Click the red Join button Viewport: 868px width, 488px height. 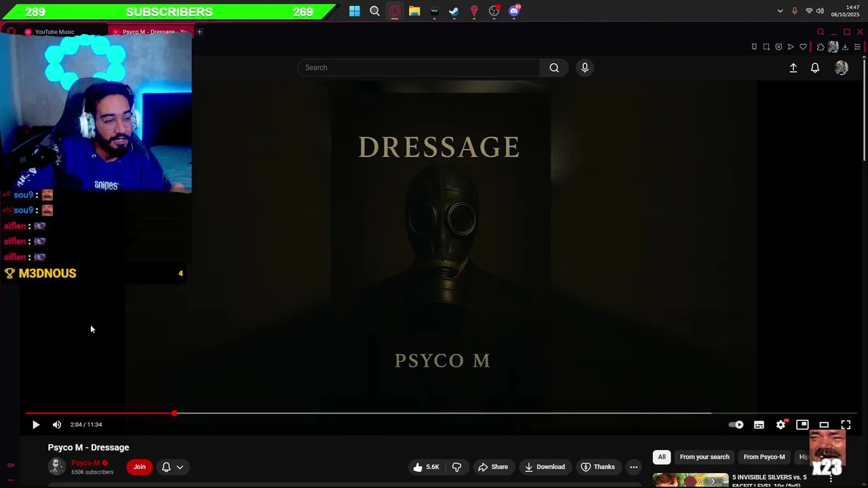pos(140,467)
